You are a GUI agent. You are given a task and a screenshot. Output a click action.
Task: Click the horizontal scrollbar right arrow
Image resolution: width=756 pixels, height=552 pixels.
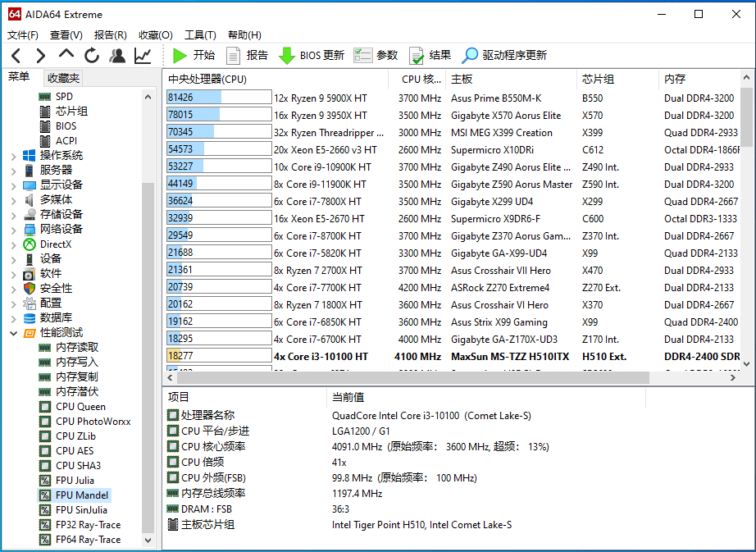click(733, 377)
